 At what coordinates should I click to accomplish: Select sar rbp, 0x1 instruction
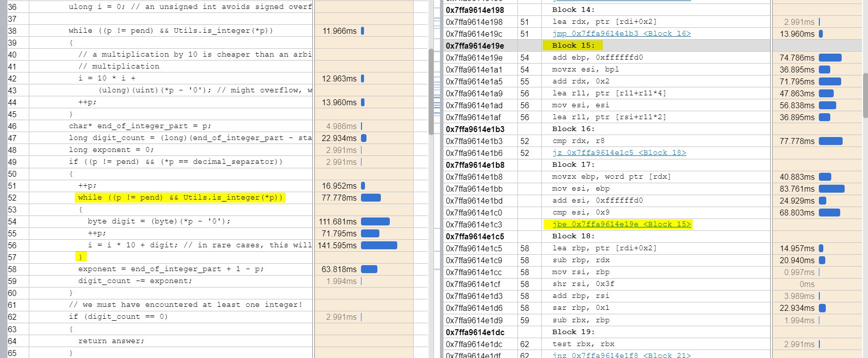click(581, 308)
